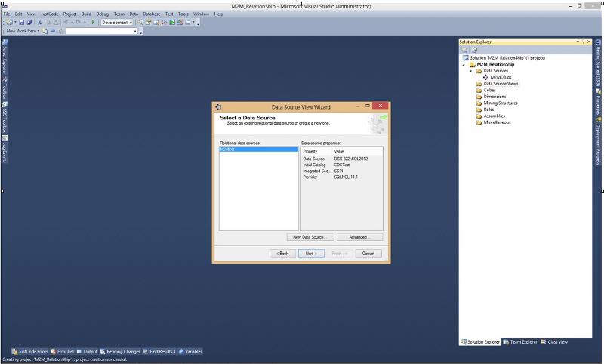Click the green arrow window icon in toolbar
604x364 pixels.
[172, 23]
